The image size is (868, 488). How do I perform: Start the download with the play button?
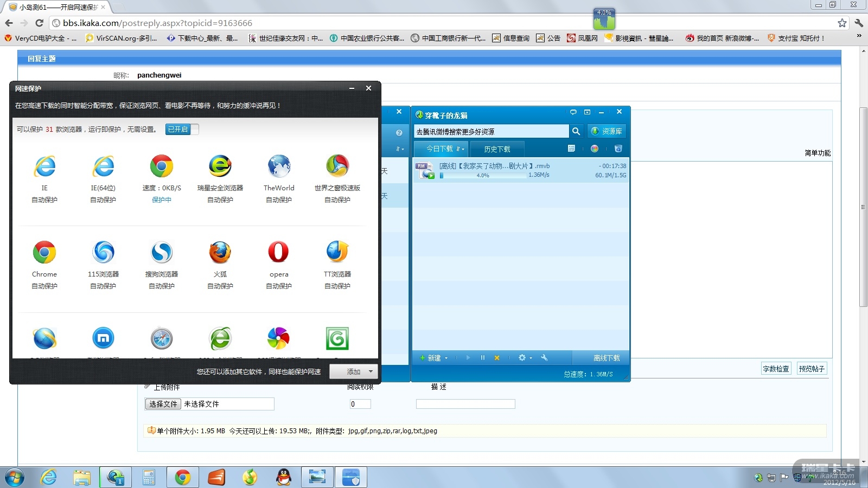click(x=468, y=358)
